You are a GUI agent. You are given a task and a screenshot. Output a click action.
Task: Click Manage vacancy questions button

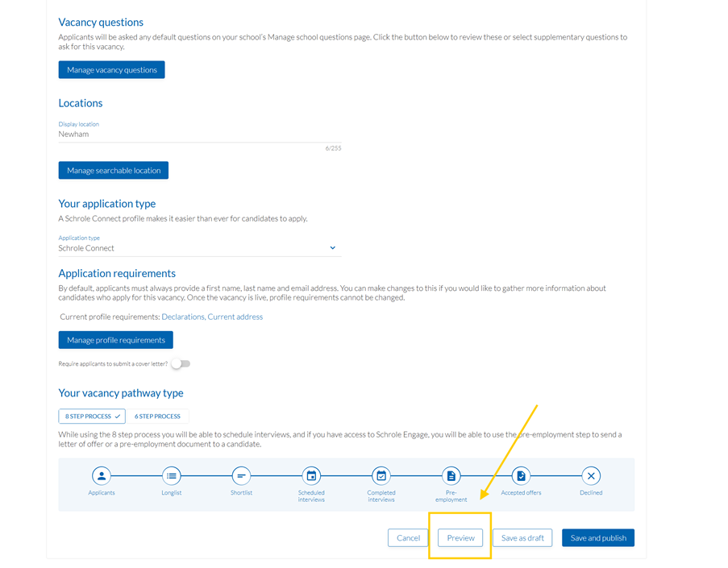(111, 69)
